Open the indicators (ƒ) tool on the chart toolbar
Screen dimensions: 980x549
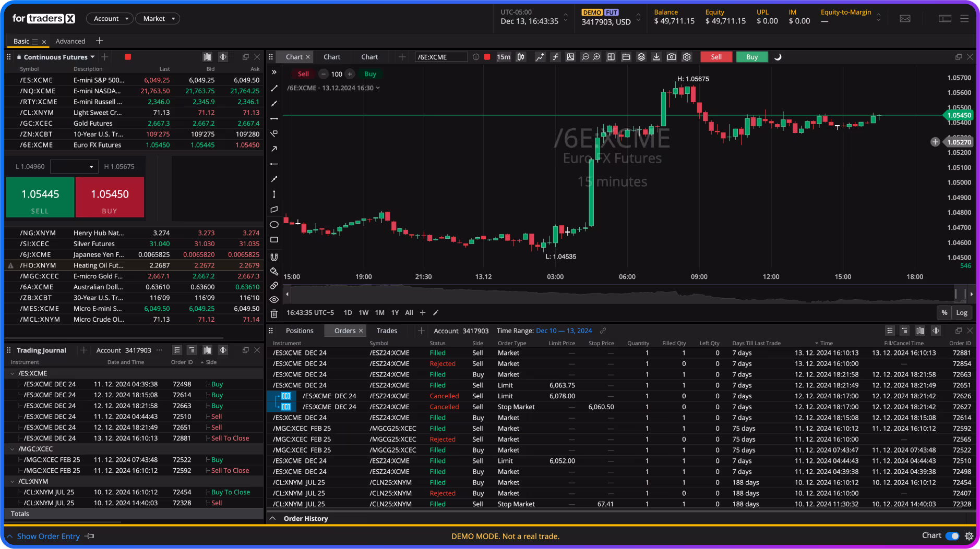pyautogui.click(x=555, y=57)
